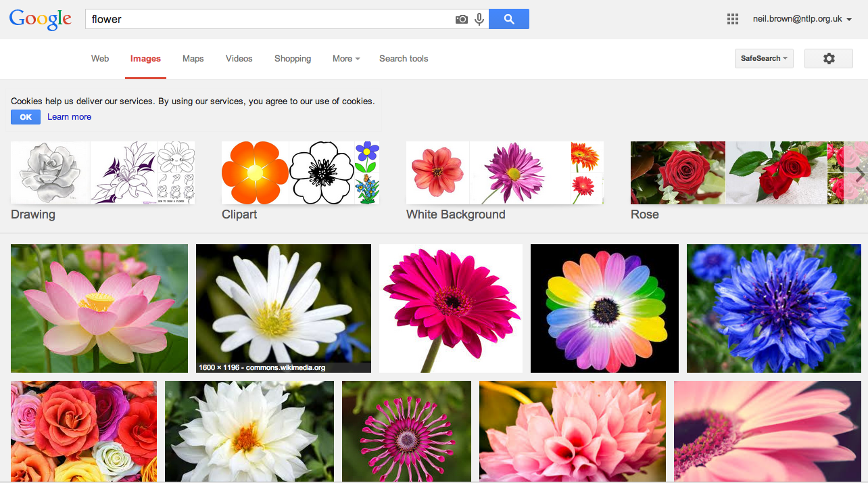Open red roses on snow thumbnail
868x483 pixels.
[776, 172]
